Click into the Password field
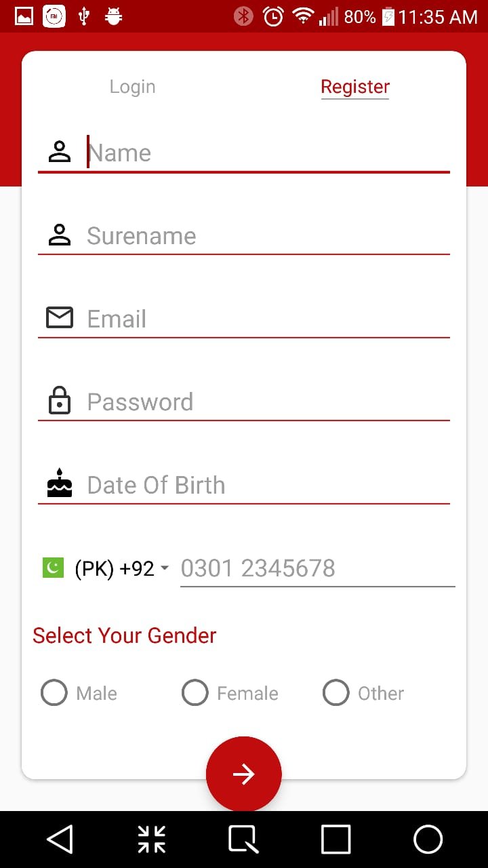Screen dimensions: 488x868 (x=267, y=401)
